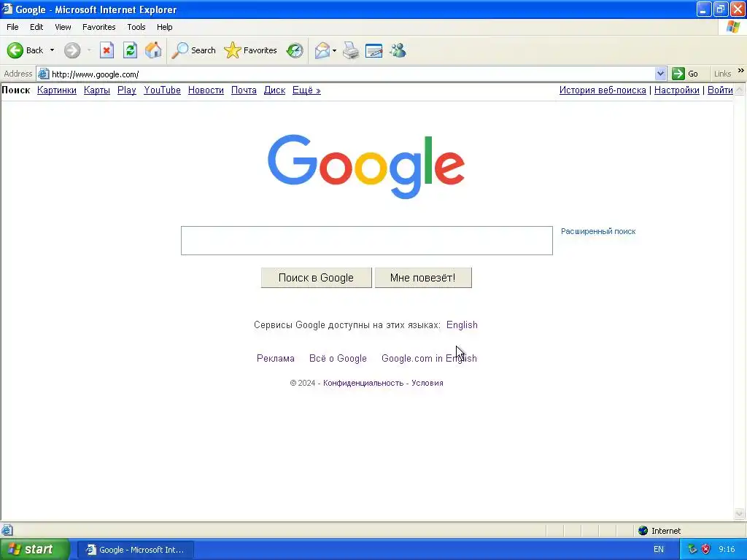Screen dimensions: 747x560
Task: Click the Windows flag logo
Action: tap(733, 27)
